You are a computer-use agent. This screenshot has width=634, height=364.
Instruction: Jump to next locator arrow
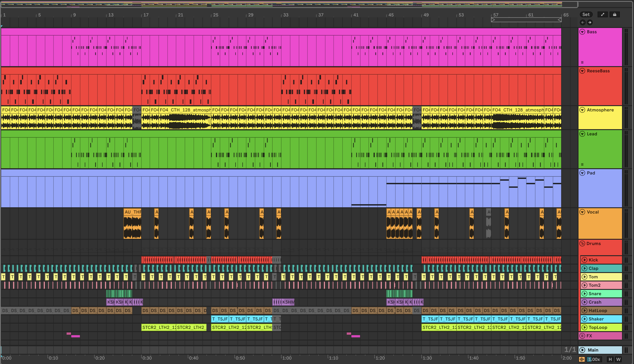(590, 22)
